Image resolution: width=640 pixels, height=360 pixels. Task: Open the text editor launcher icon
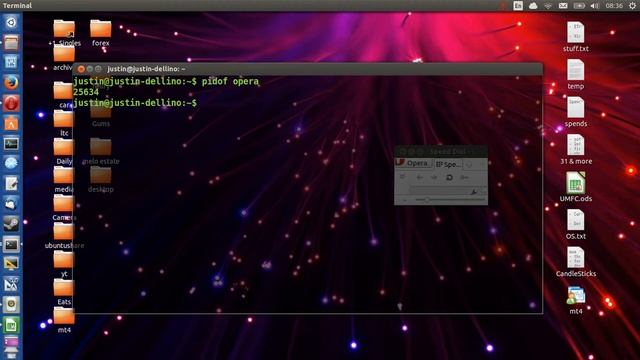[11, 184]
